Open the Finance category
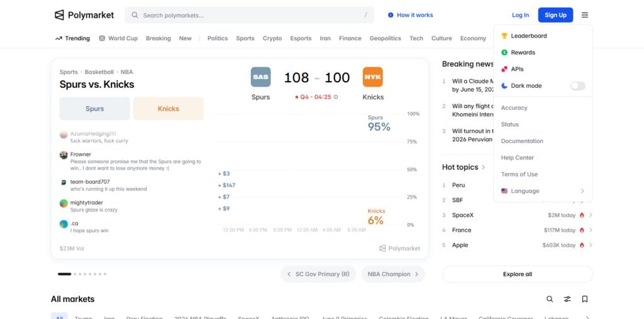644x319 pixels. point(350,38)
